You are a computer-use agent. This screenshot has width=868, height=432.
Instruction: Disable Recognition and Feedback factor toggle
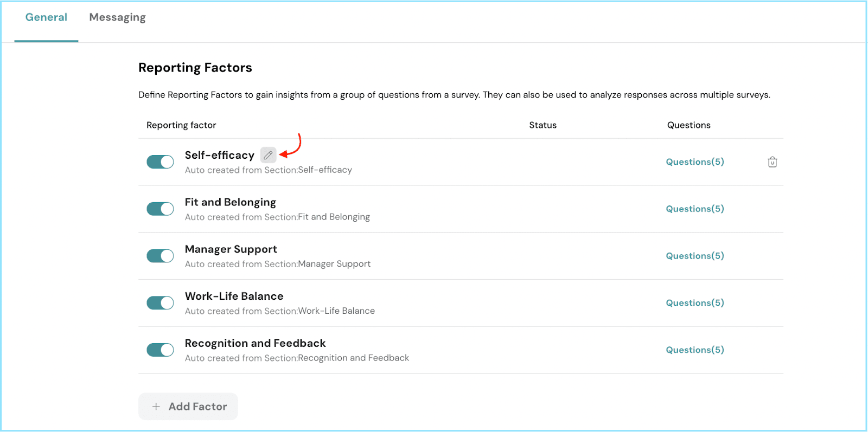160,350
